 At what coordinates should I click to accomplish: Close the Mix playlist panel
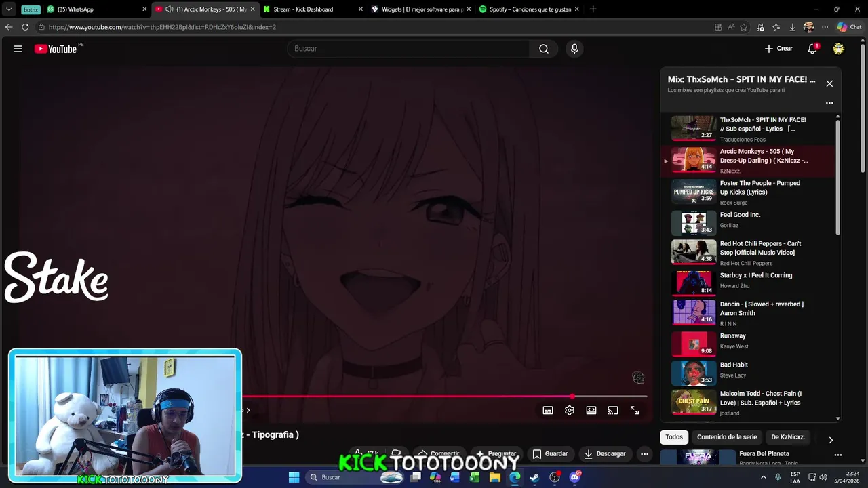(x=829, y=83)
